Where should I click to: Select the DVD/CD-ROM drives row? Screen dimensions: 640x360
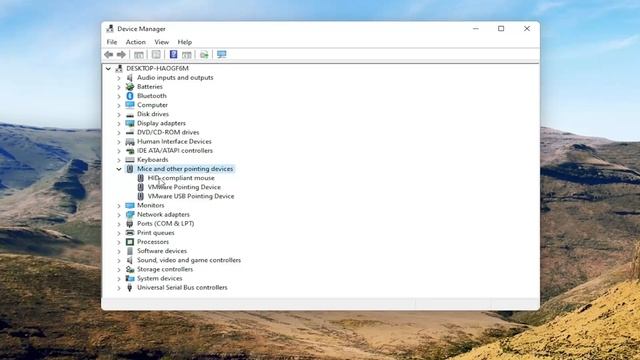coord(168,132)
